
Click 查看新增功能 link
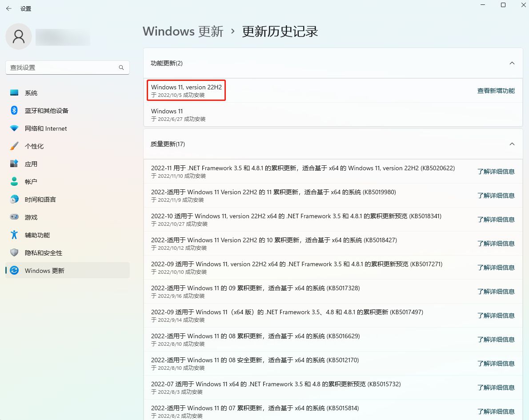coord(496,91)
